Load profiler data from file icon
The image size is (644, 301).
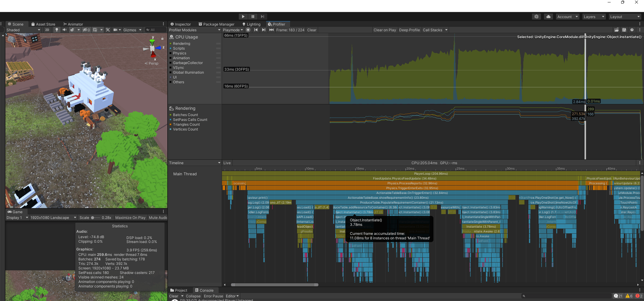pos(616,30)
